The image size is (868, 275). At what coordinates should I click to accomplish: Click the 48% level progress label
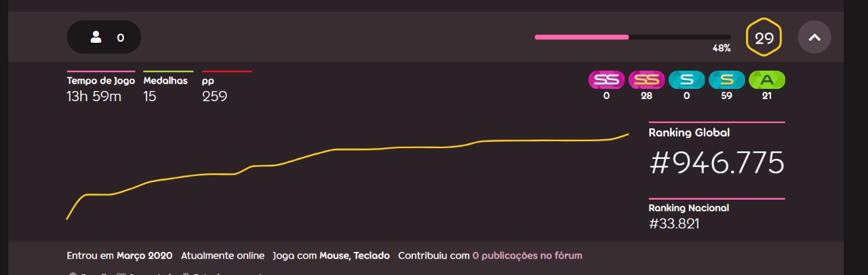[721, 48]
